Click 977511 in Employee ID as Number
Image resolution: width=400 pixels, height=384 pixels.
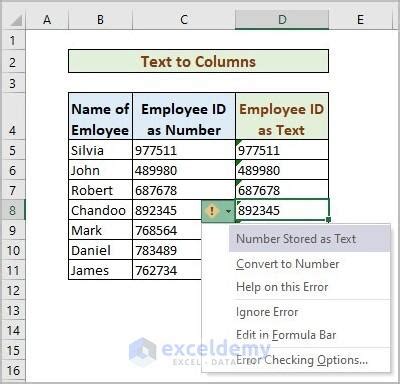point(184,150)
